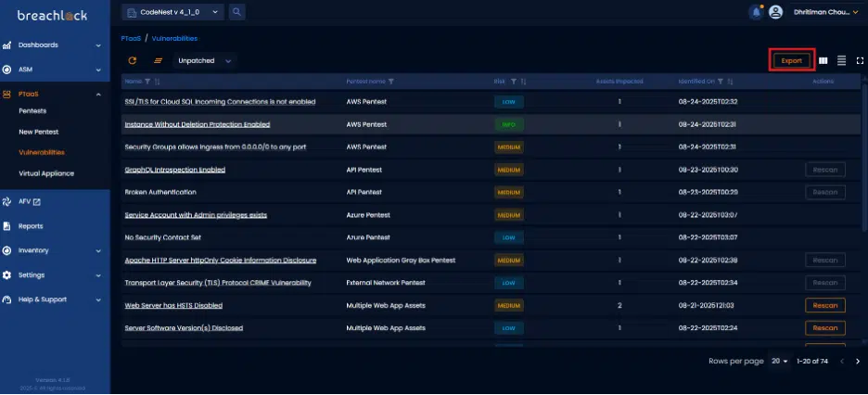Open Instance Without Deletion Protection Enabled
The height and width of the screenshot is (395, 868).
(198, 125)
